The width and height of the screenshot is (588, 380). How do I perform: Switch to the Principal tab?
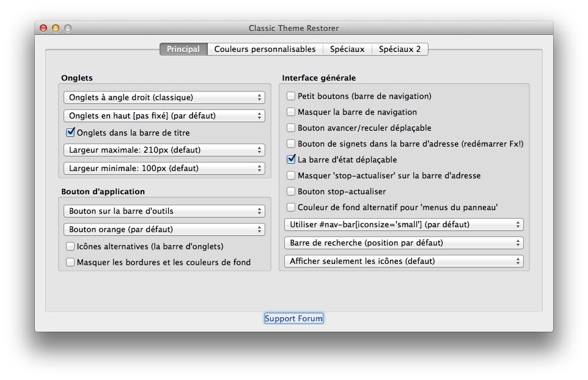coord(183,49)
